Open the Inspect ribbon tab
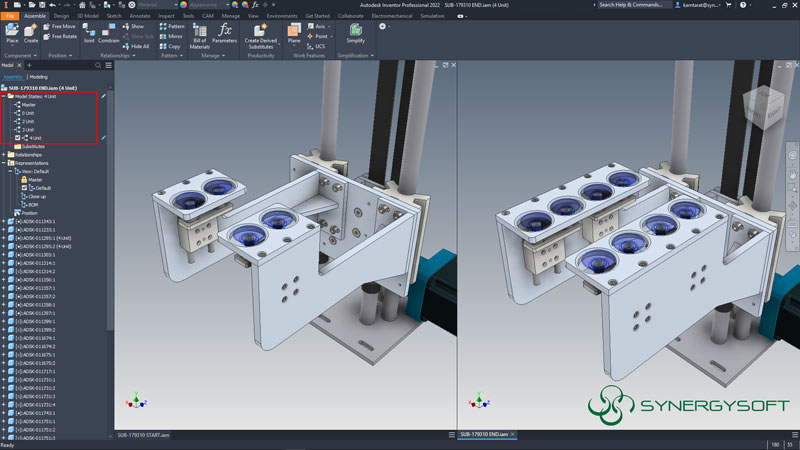 [166, 16]
